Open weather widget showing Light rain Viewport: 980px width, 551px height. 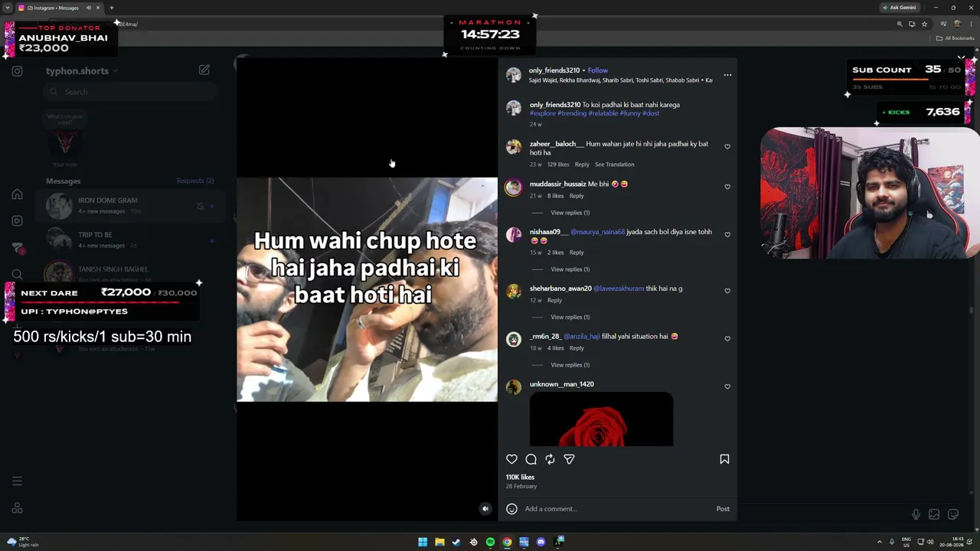(x=22, y=542)
